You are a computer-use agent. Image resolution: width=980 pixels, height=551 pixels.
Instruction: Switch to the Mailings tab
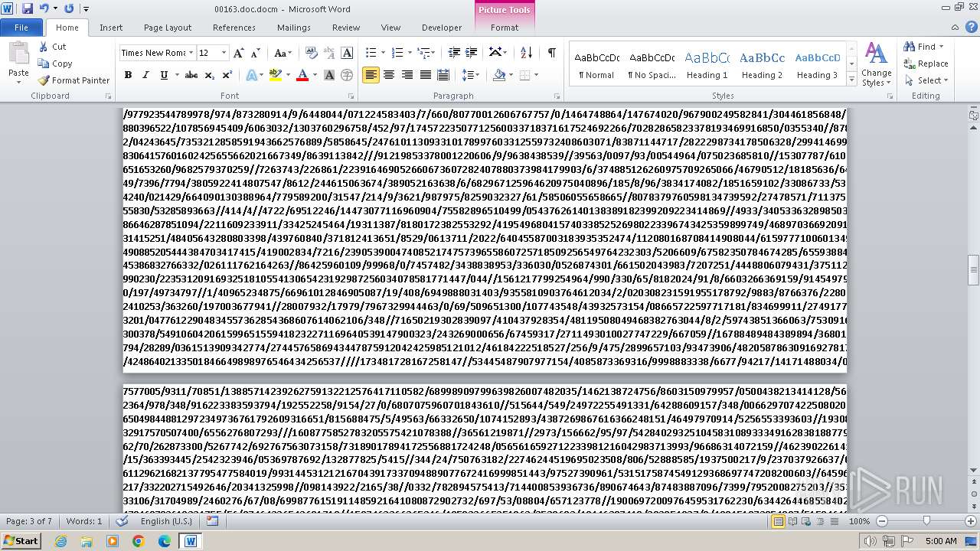[x=294, y=28]
